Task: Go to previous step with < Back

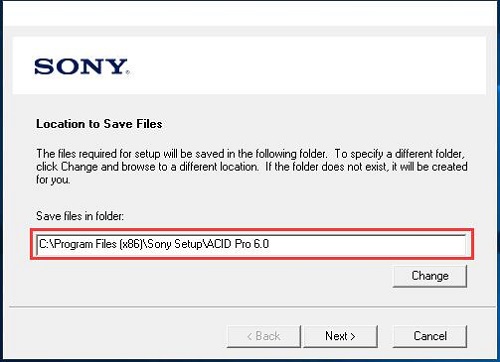Action: coord(264,336)
